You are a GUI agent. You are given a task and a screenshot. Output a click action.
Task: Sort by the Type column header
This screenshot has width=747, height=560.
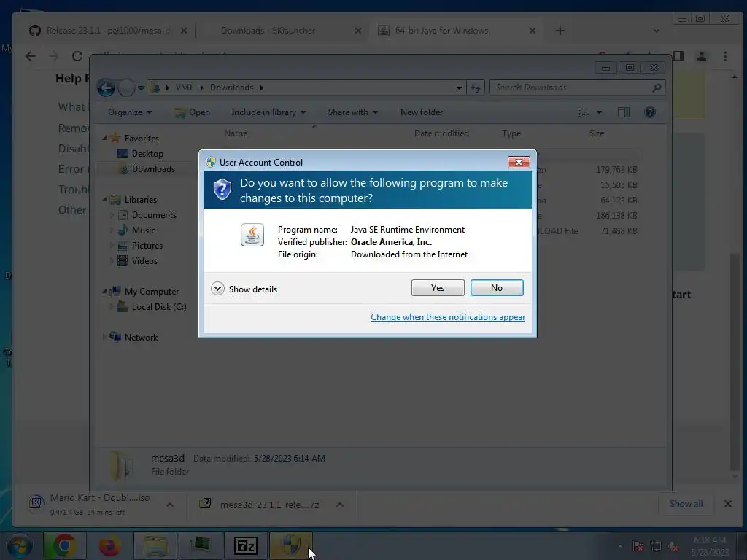(x=511, y=133)
